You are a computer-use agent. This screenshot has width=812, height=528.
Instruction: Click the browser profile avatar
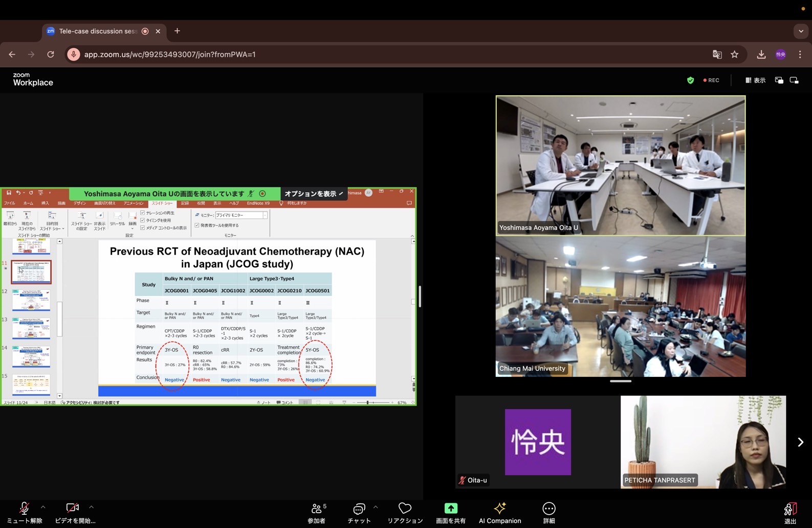pos(781,54)
